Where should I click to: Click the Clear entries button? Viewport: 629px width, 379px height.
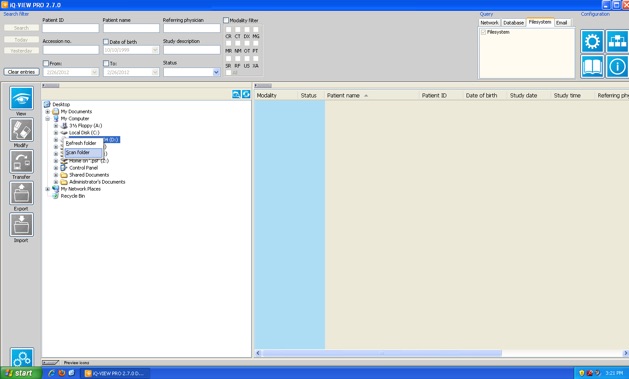21,72
